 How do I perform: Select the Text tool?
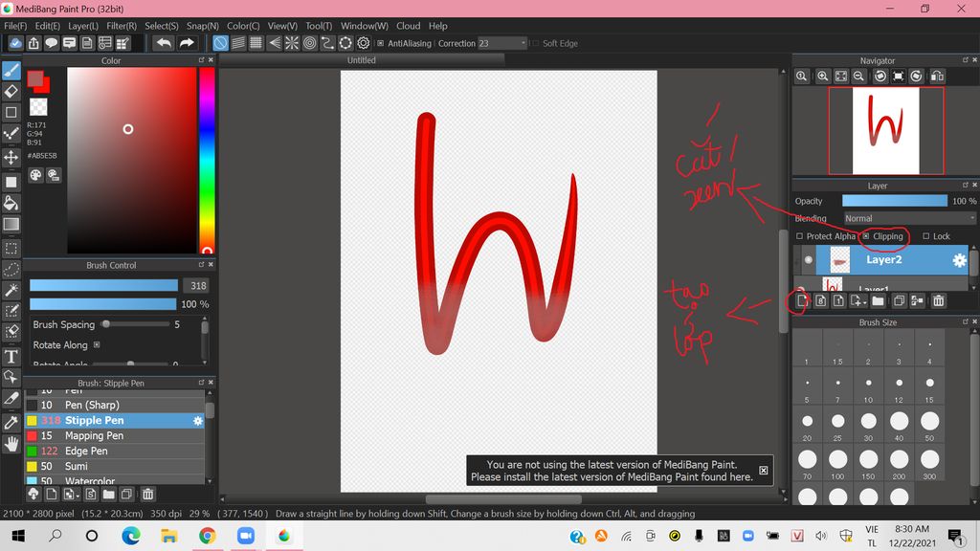[x=11, y=356]
